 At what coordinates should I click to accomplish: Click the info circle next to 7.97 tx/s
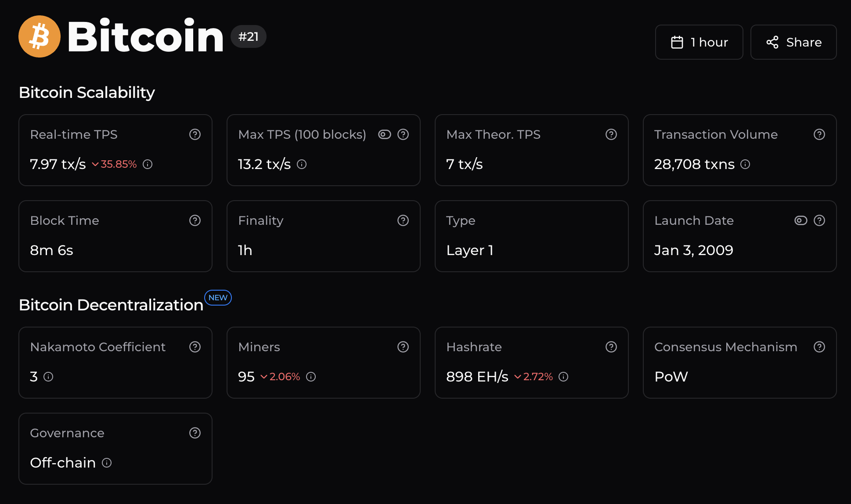[x=148, y=165]
